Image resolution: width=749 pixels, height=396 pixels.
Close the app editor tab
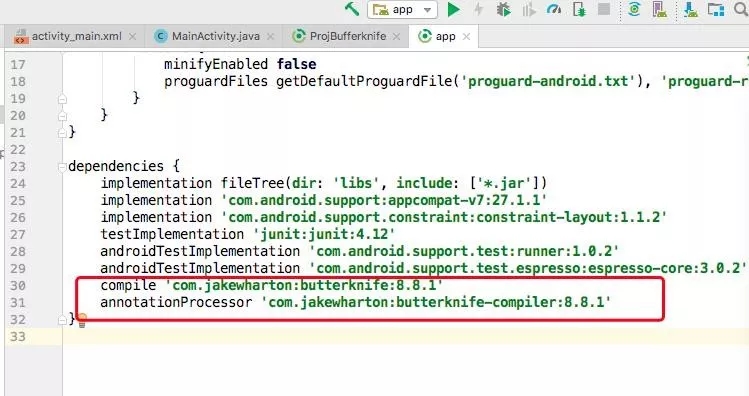(x=467, y=37)
